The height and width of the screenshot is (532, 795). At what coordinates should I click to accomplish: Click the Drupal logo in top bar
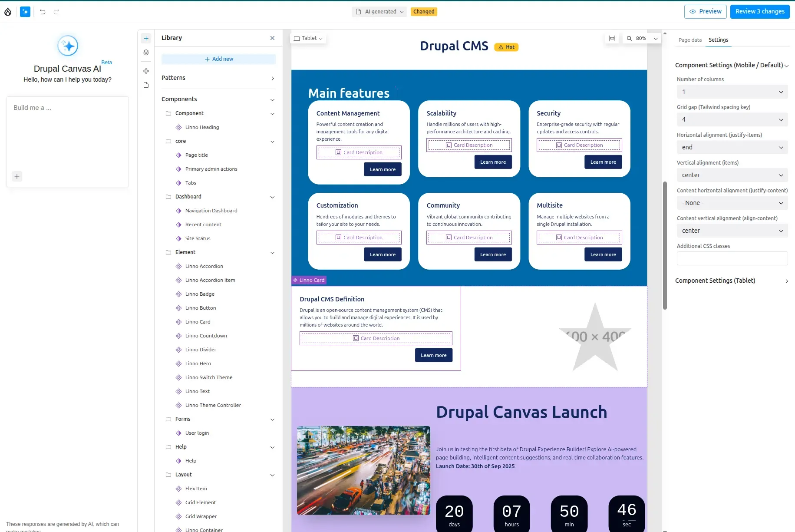(8, 12)
